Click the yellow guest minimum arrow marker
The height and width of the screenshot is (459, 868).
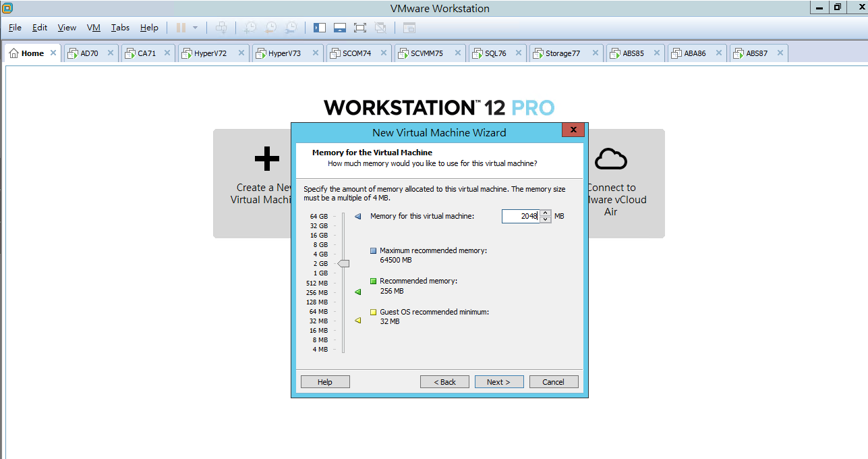(x=357, y=321)
